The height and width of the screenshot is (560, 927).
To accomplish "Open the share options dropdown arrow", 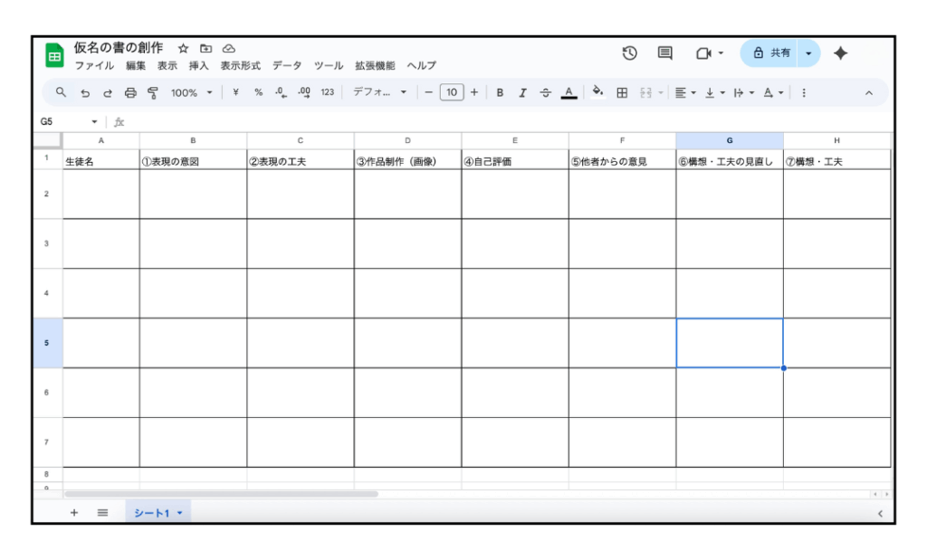I will tap(808, 53).
